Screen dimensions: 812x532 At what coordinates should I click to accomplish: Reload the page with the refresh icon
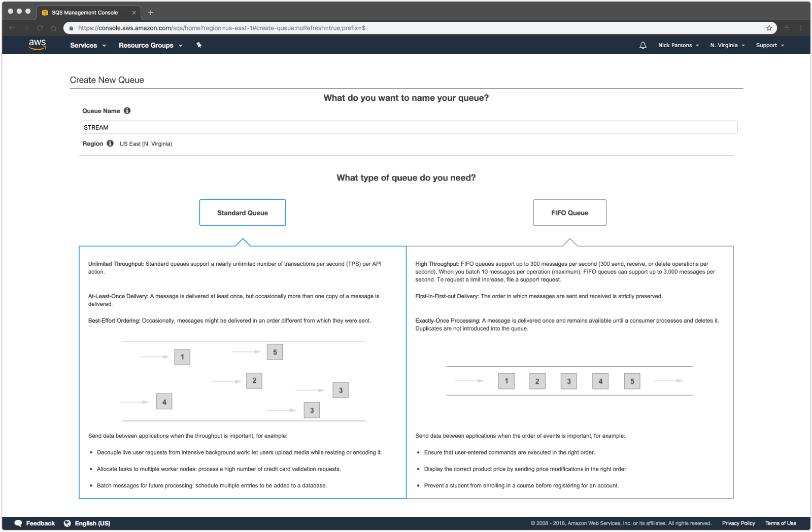(40, 28)
